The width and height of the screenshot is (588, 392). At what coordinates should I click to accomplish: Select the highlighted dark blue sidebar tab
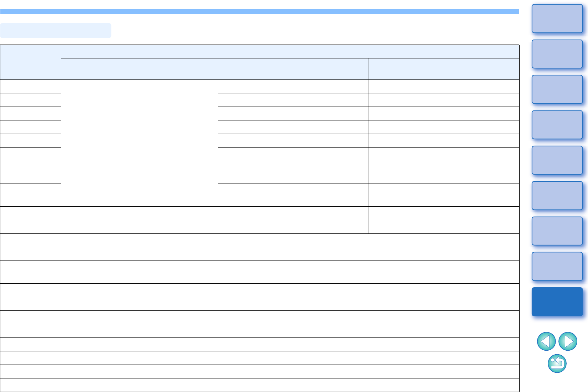[x=557, y=301]
